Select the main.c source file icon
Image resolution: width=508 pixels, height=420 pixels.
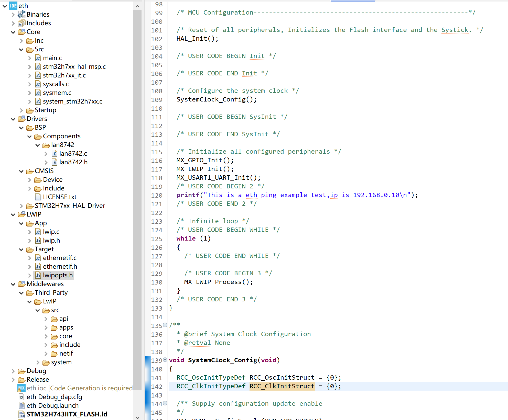pyautogui.click(x=38, y=58)
